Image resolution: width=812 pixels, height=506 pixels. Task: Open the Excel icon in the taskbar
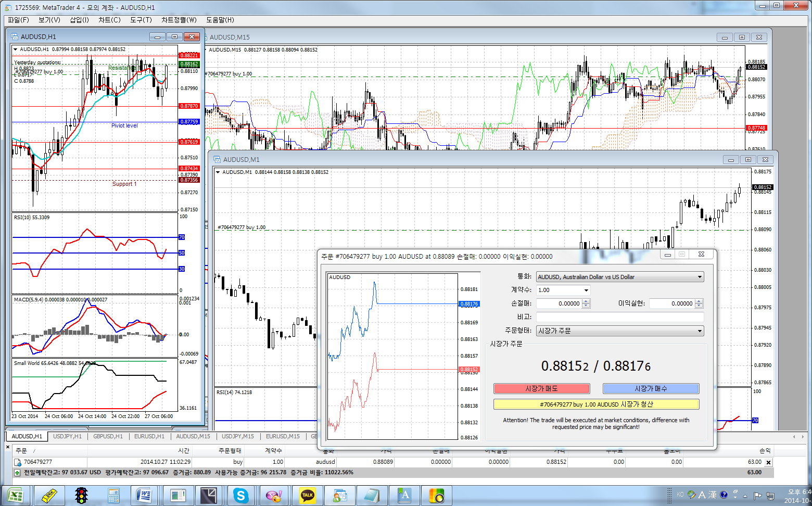tap(16, 496)
